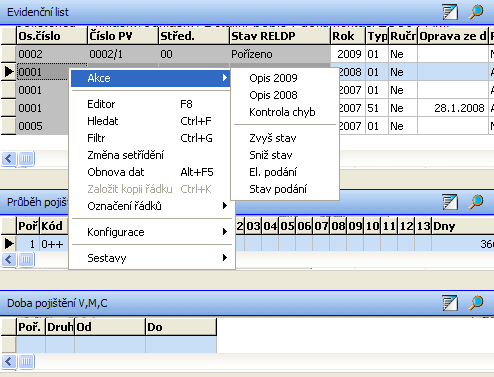494x377 pixels.
Task: Select Hledat in the context menu
Action: pos(151,121)
